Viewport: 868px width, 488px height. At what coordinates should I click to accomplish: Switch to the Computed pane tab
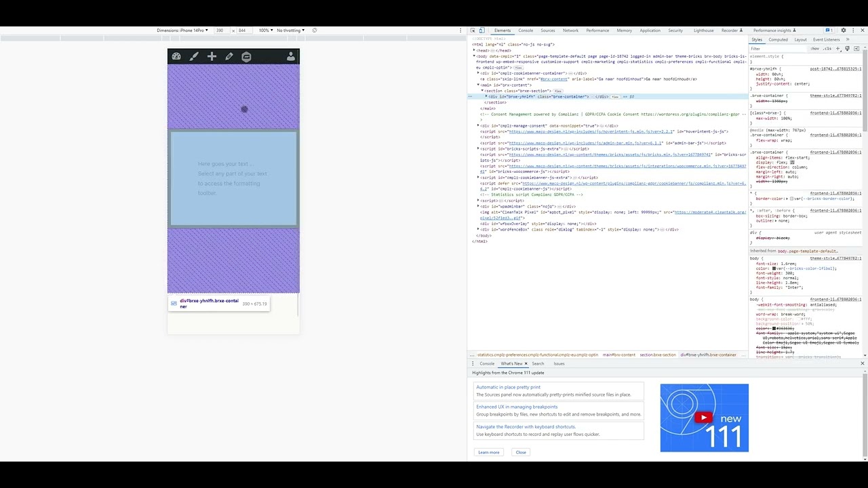point(778,39)
